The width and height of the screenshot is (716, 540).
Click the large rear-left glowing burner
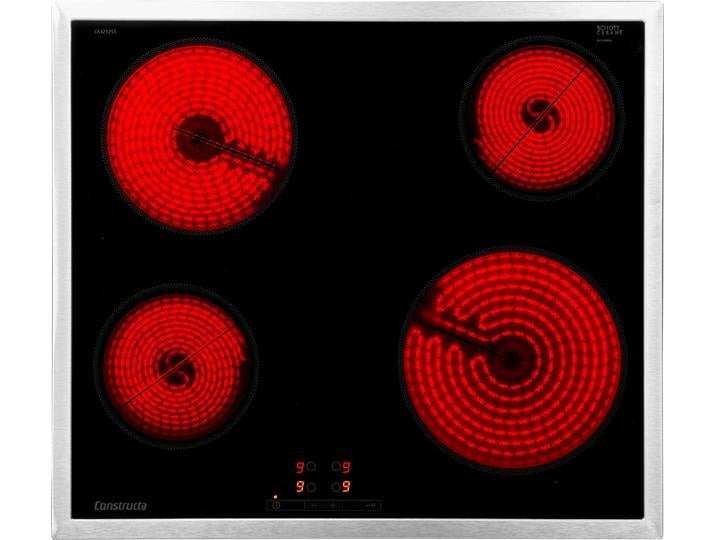pos(199,137)
